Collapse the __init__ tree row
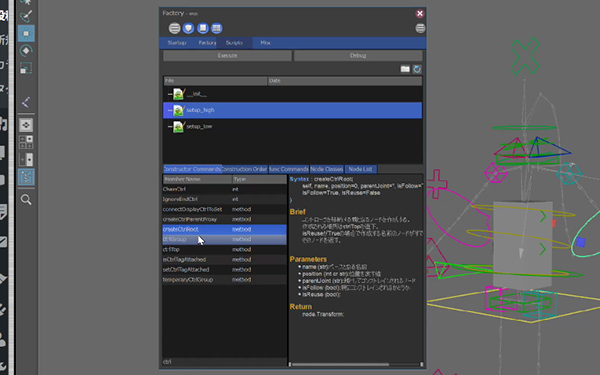Viewport: 600px width, 375px height. (x=170, y=94)
